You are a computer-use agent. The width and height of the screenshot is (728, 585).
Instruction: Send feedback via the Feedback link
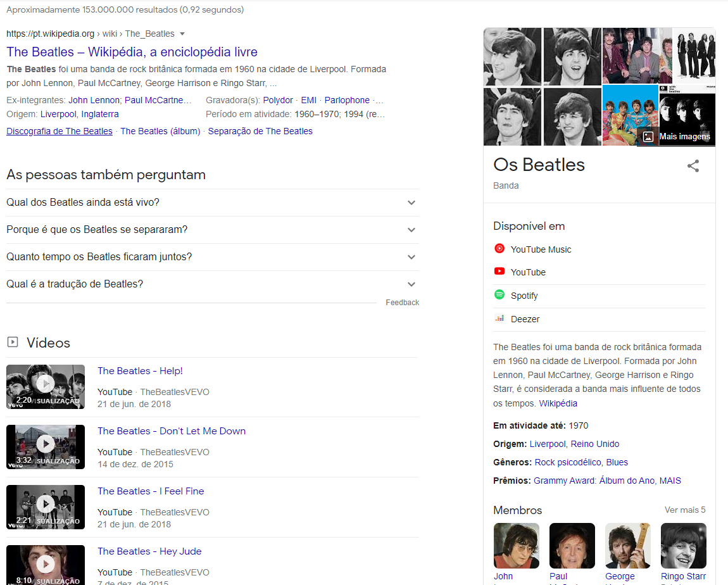click(402, 303)
